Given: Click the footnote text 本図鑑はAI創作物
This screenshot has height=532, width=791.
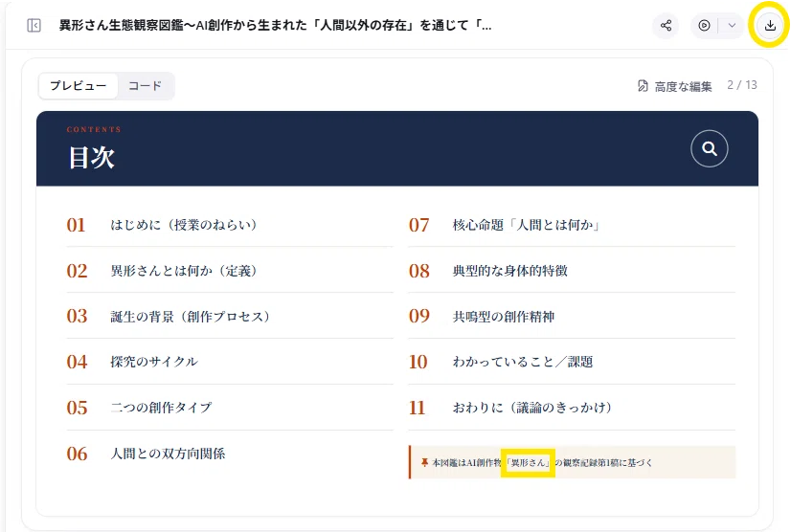Looking at the screenshot, I should point(466,462).
